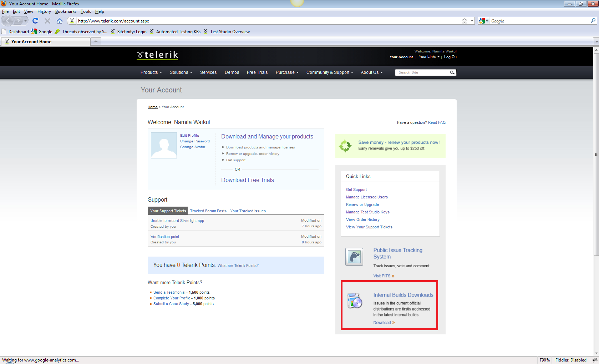Expand the Purchase dropdown menu

[x=287, y=72]
